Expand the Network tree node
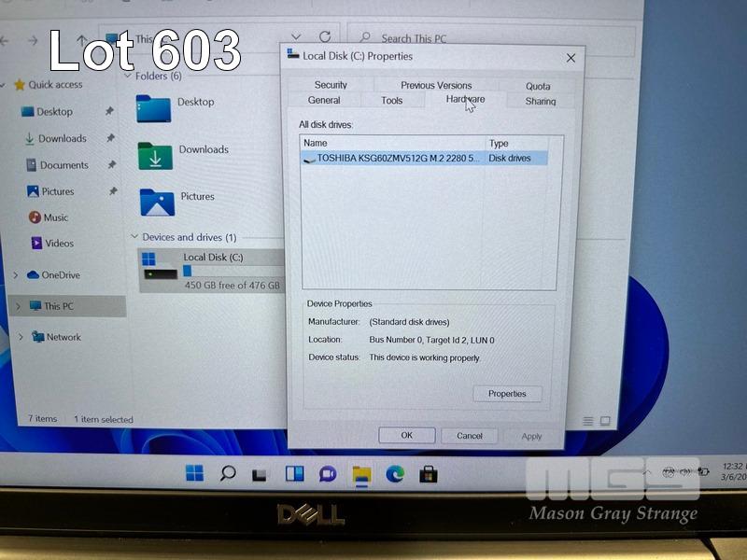Image resolution: width=747 pixels, height=560 pixels. (20, 337)
